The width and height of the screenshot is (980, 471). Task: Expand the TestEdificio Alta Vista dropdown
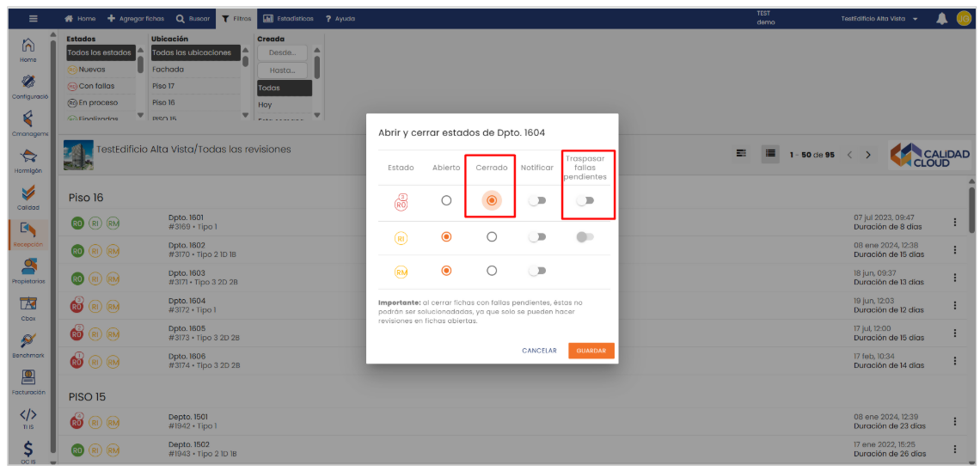(879, 19)
